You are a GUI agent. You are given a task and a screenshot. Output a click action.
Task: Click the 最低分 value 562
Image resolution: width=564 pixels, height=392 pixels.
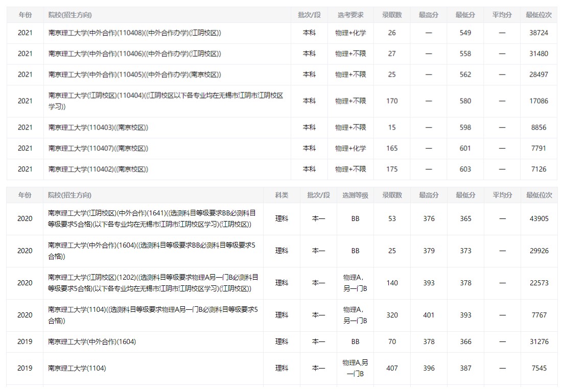(465, 75)
